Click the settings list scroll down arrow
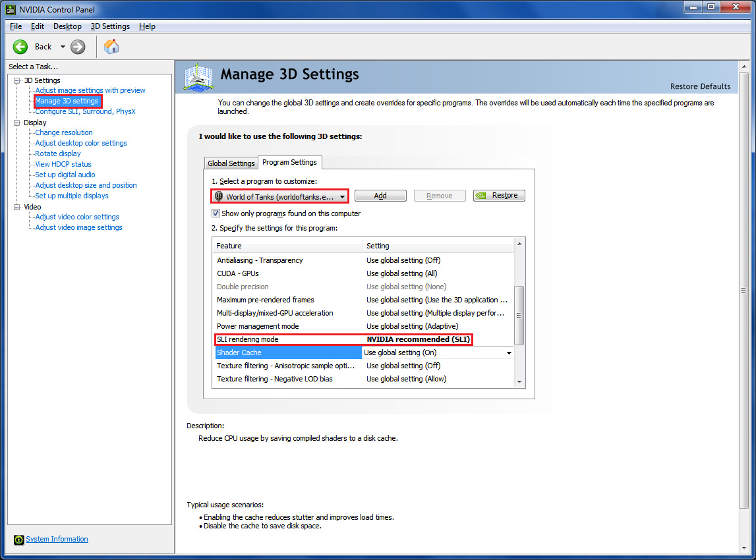The image size is (756, 560). click(x=519, y=381)
